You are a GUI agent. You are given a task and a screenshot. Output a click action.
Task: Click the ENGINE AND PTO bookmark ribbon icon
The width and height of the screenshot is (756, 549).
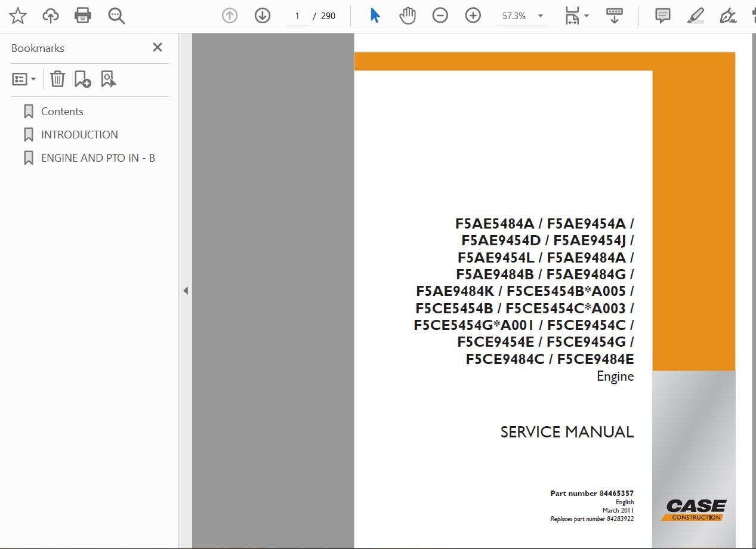(28, 158)
